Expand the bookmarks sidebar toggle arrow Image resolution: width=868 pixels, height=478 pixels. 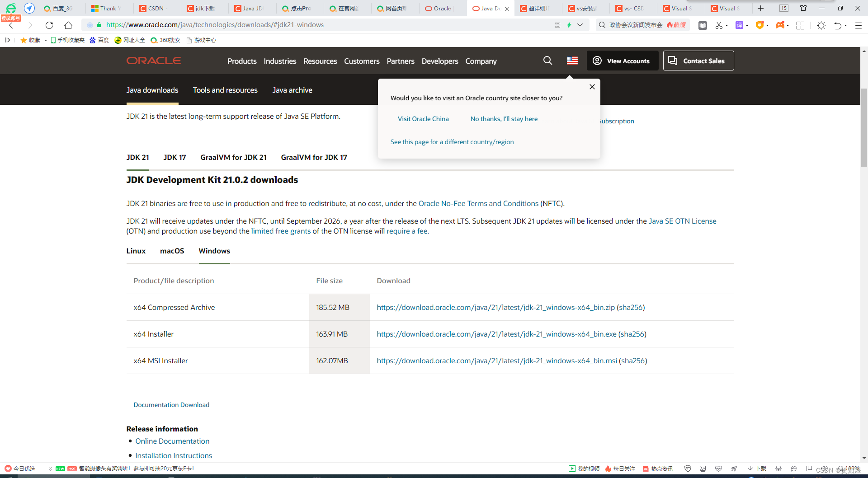click(x=8, y=40)
